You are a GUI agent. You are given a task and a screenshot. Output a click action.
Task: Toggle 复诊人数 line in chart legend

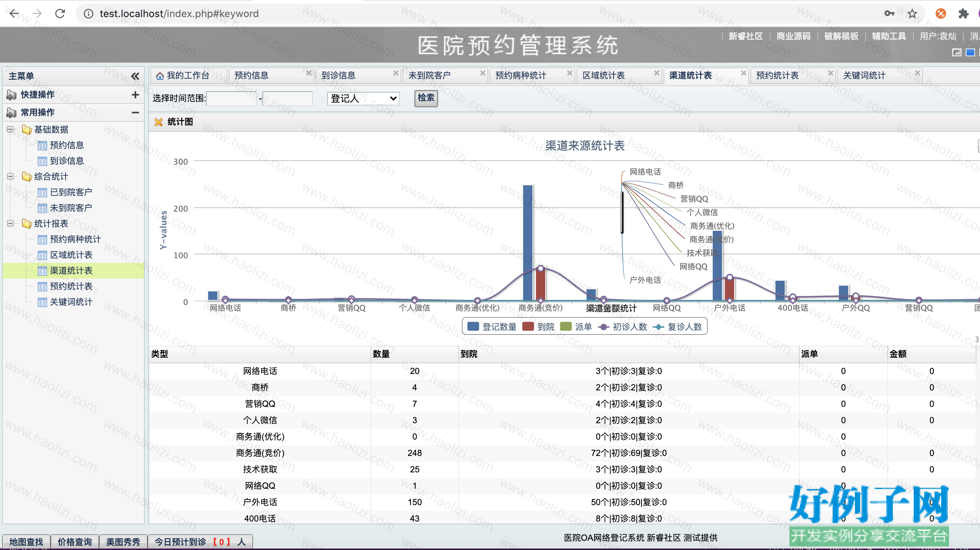[x=677, y=327]
